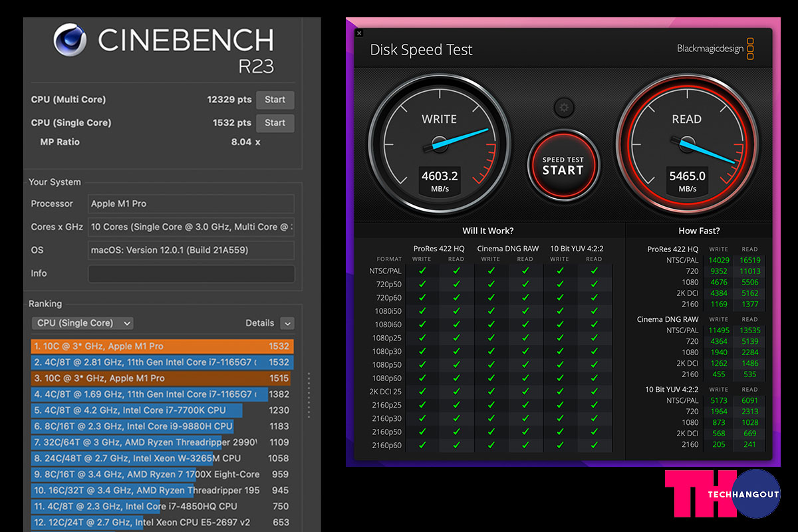This screenshot has width=798, height=532.
Task: Click the empty Info field in Cinebench
Action: click(x=191, y=273)
